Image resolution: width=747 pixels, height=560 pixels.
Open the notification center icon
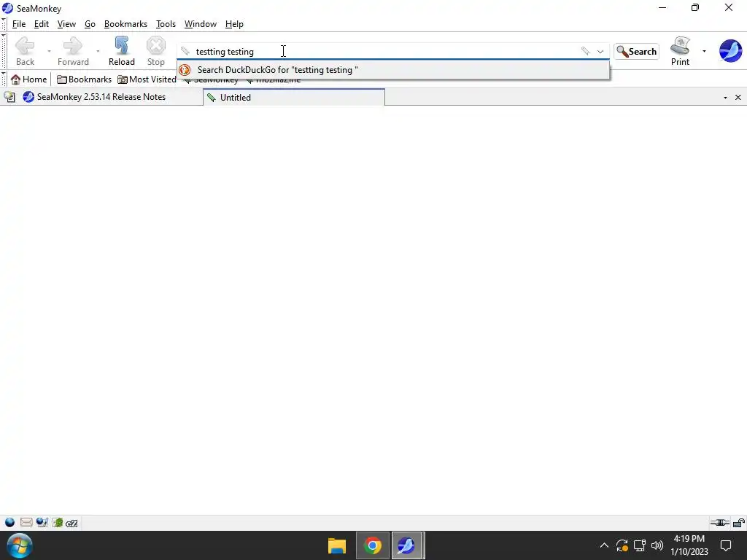726,545
